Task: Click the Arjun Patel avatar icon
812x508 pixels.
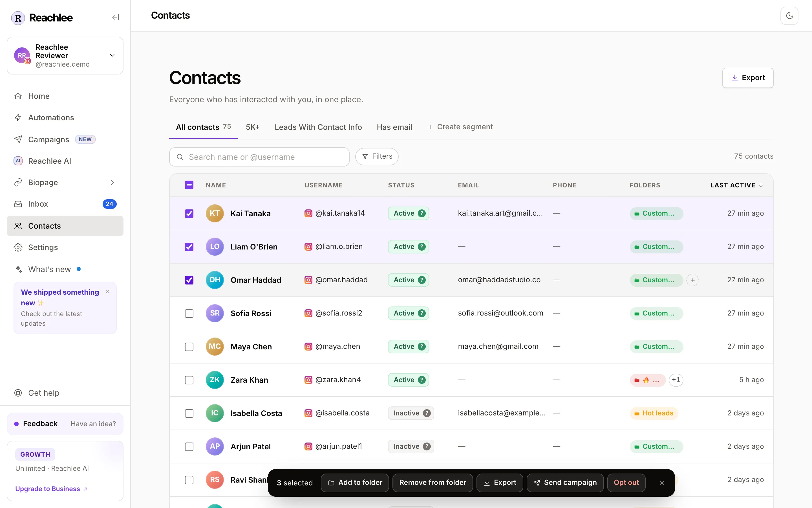Action: (x=215, y=446)
